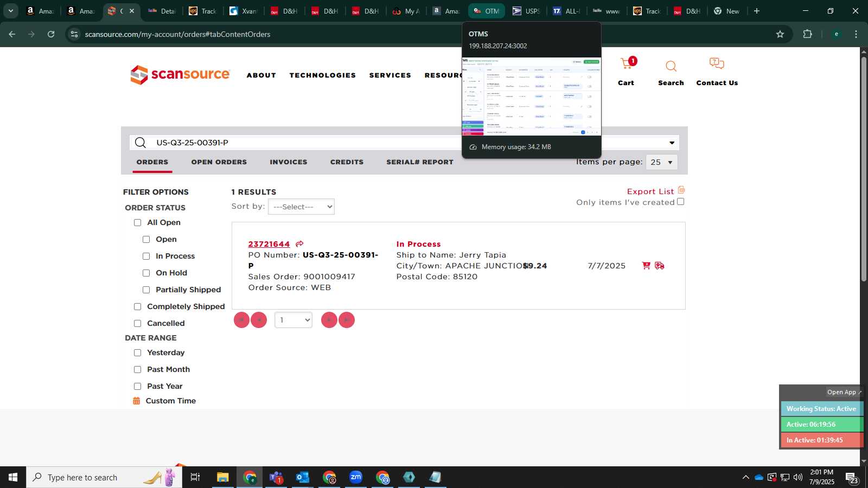Switch to the Open Orders tab
This screenshot has height=488, width=868.
coord(219,162)
